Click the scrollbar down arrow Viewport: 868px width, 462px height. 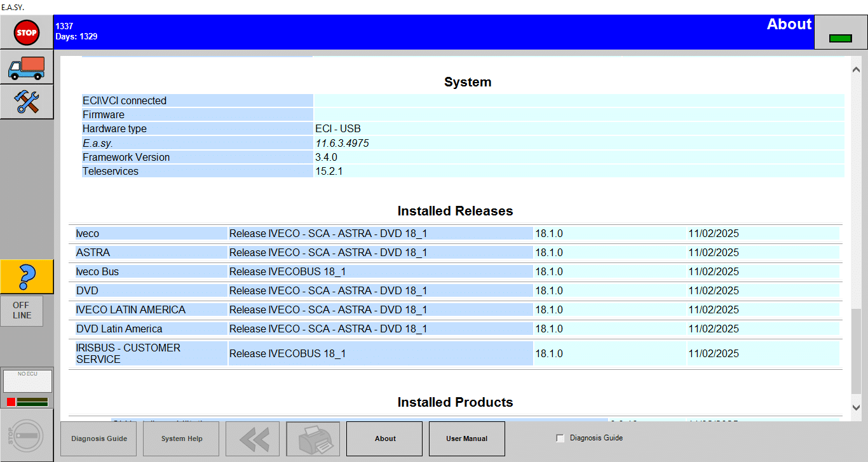click(857, 407)
